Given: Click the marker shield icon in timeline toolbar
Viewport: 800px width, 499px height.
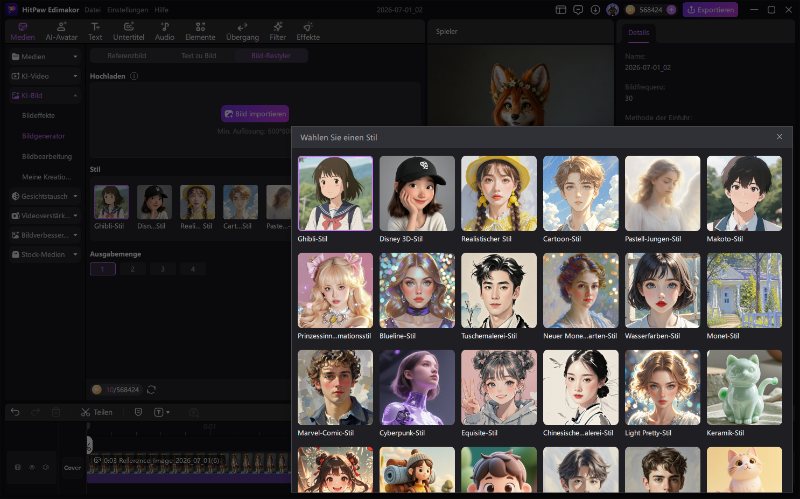Looking at the screenshot, I should coord(138,412).
